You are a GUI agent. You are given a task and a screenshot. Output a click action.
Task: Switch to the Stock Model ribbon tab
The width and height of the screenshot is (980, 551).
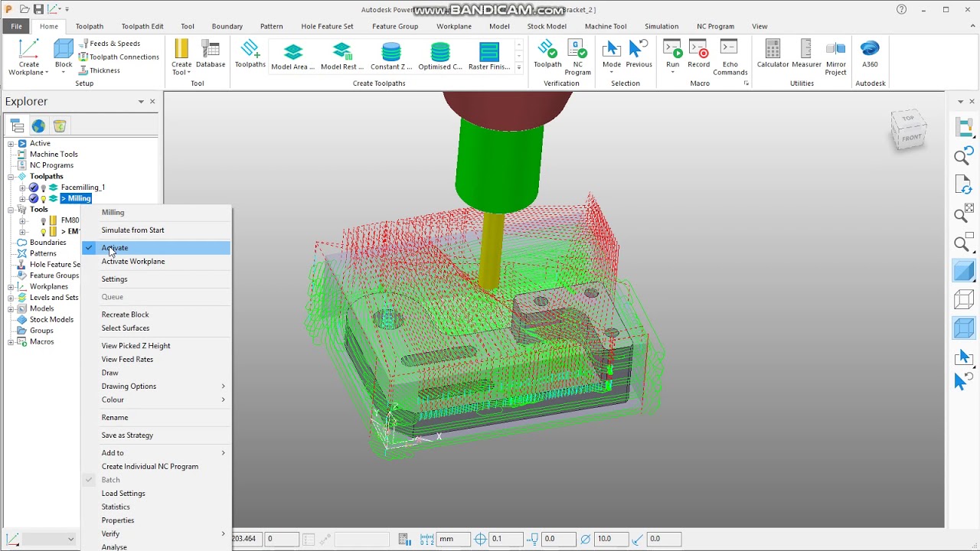click(x=547, y=26)
